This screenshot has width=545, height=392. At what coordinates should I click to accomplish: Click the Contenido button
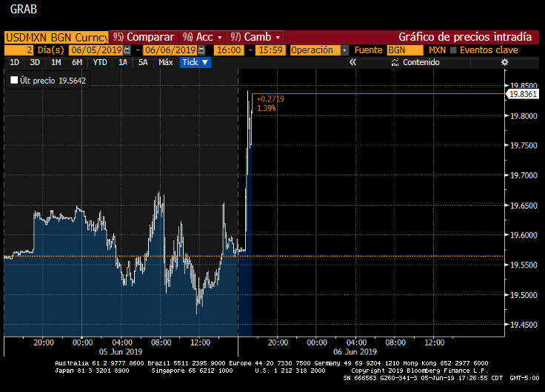[415, 62]
